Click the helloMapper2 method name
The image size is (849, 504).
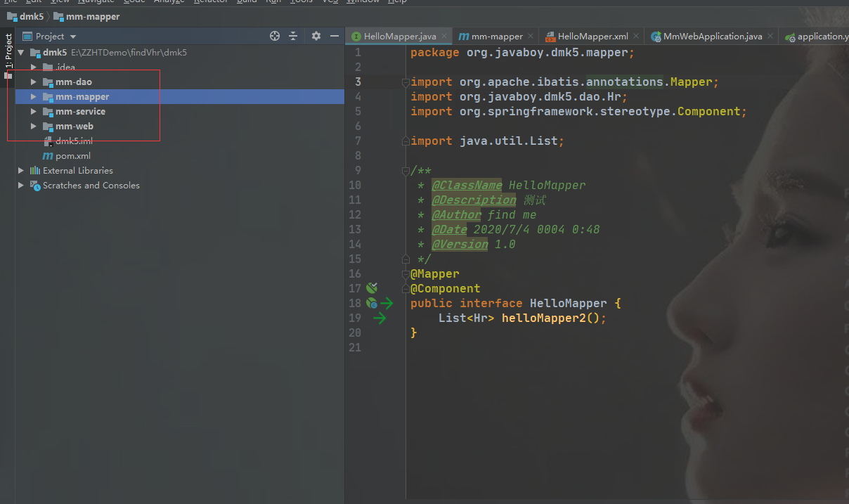point(543,318)
